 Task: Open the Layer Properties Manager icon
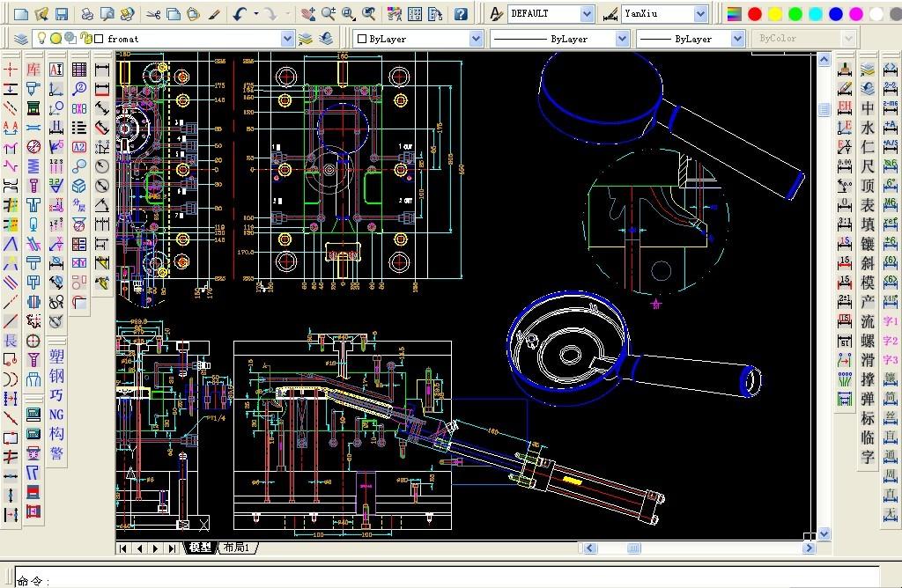tap(21, 39)
